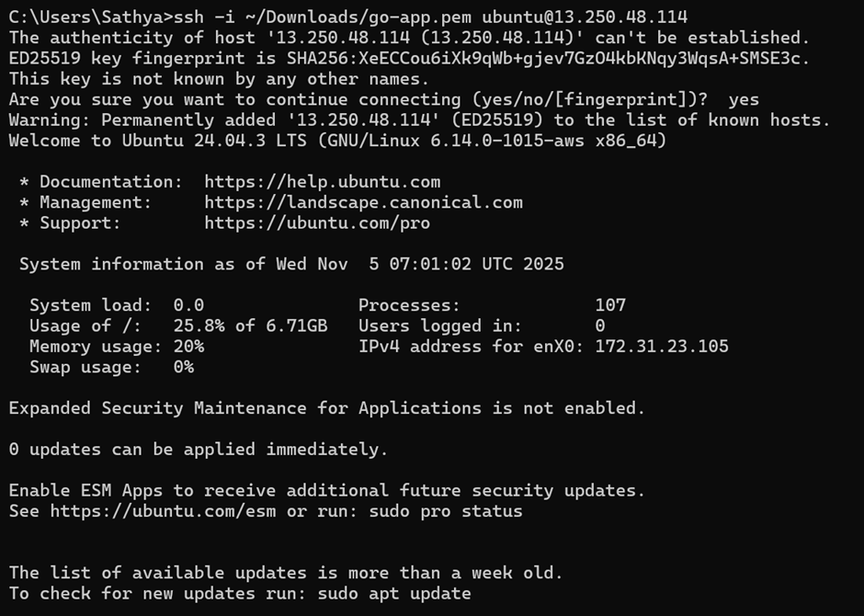This screenshot has height=616, width=864.
Task: Open the help.ubuntu.com documentation link
Action: point(322,182)
